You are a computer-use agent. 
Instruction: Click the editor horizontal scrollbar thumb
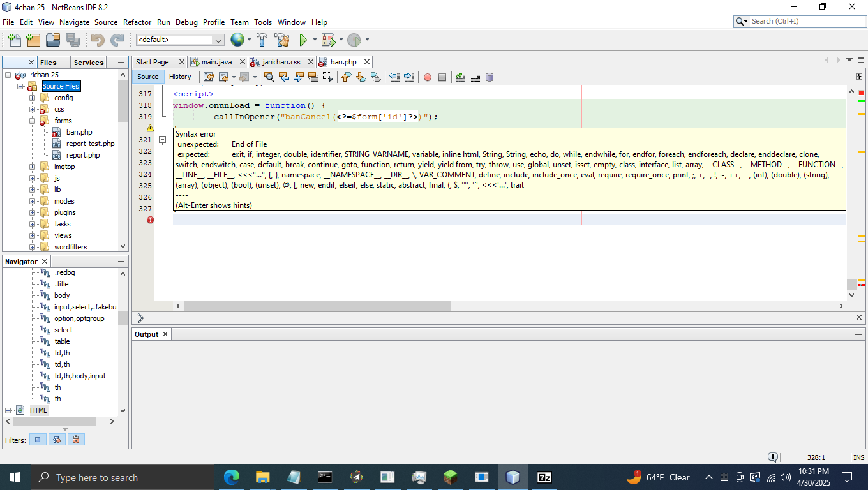coord(317,306)
